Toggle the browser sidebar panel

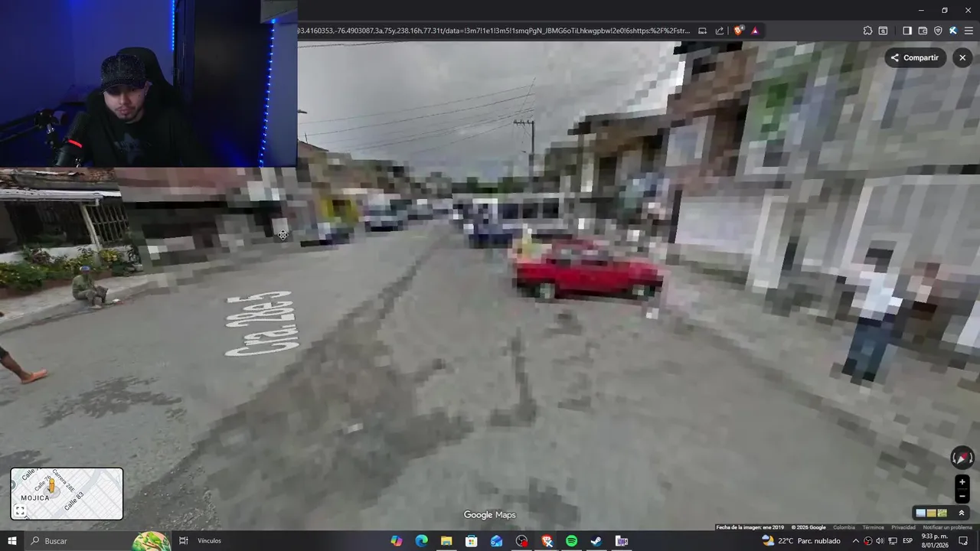pyautogui.click(x=907, y=31)
